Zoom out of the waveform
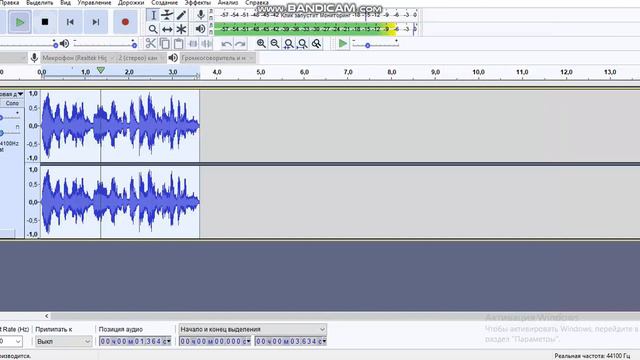This screenshot has width=640, height=360. tap(275, 43)
